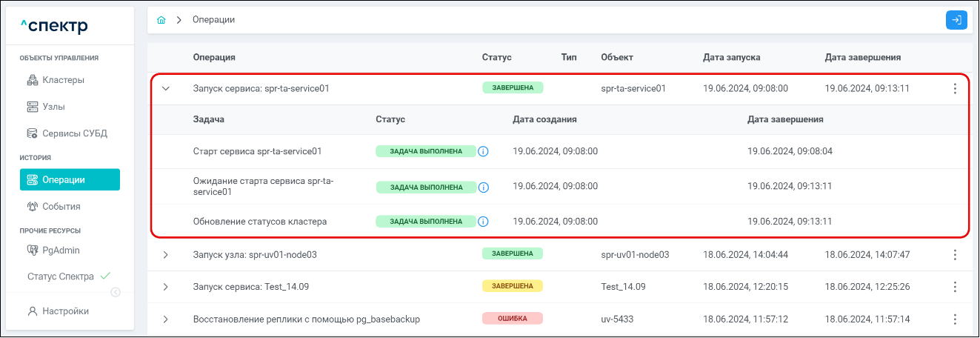Open three-dot menu for uv-5433 operation

(955, 319)
